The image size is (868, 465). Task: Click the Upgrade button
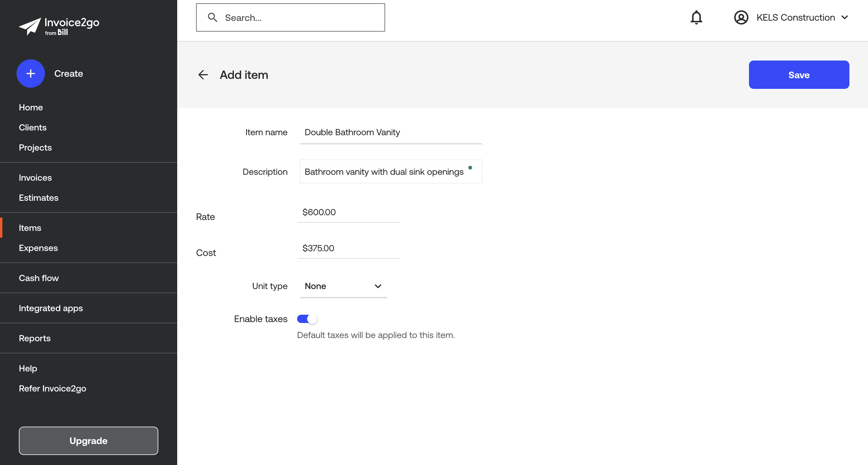(x=88, y=441)
